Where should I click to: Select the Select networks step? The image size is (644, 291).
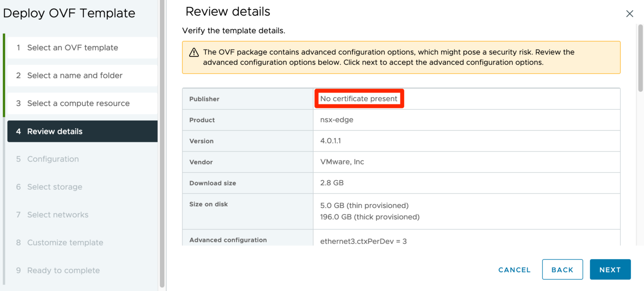tap(57, 214)
